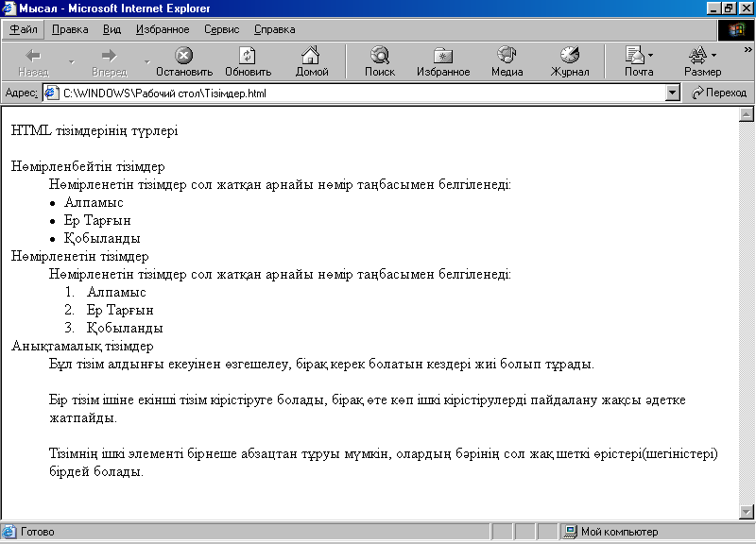Open the Сервис menu
This screenshot has height=544, width=756.
point(222,29)
